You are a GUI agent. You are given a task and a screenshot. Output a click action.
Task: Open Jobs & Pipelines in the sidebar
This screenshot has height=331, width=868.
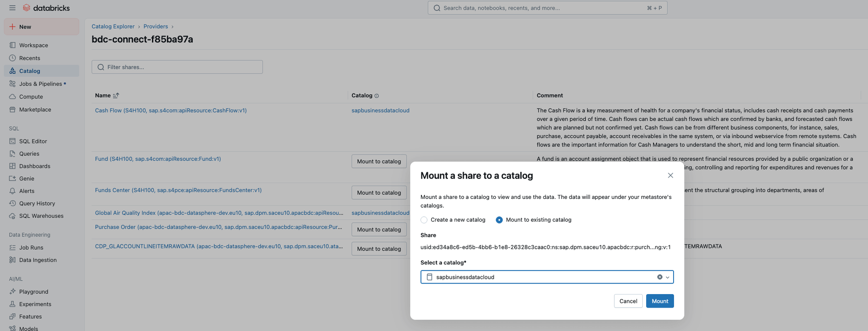(x=40, y=84)
